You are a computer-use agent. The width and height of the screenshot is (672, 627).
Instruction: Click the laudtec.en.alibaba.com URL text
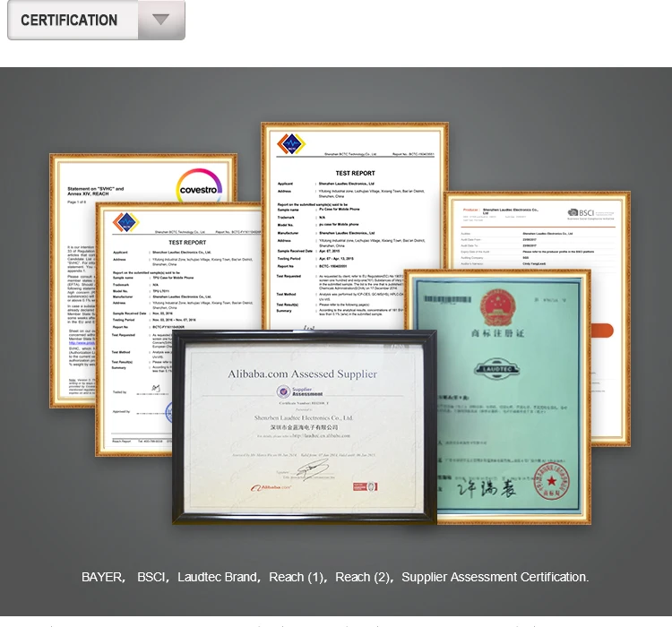(321, 435)
